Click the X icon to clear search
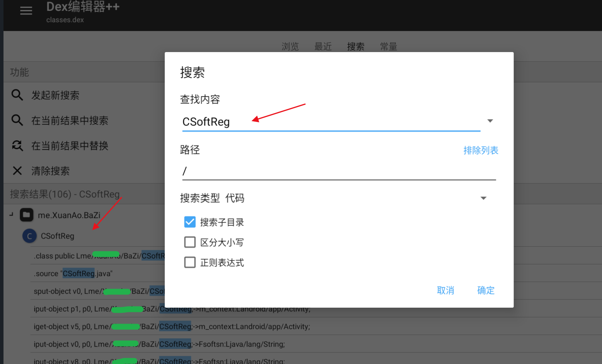Screen dimensions: 602x364 pos(17,171)
